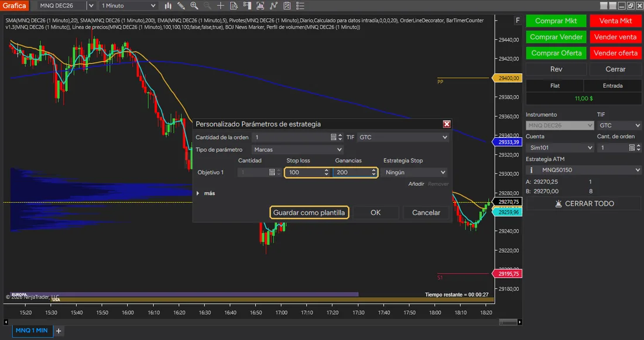
Task: Open Tipo de parámetro Marcas dropdown
Action: click(297, 149)
